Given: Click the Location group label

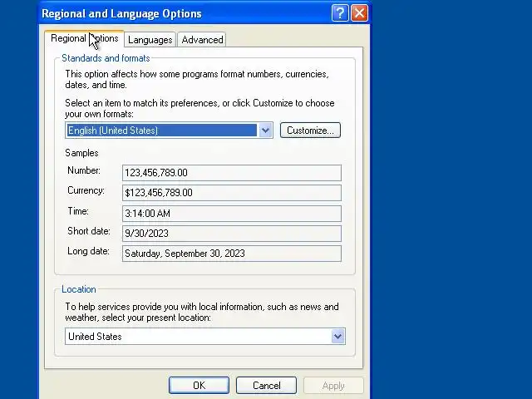Looking at the screenshot, I should click(79, 289).
